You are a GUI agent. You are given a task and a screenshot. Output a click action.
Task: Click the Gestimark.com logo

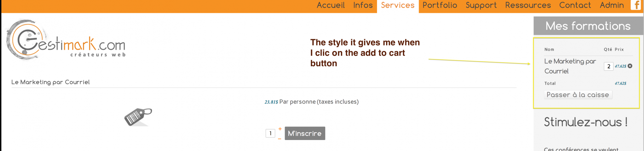(66, 39)
